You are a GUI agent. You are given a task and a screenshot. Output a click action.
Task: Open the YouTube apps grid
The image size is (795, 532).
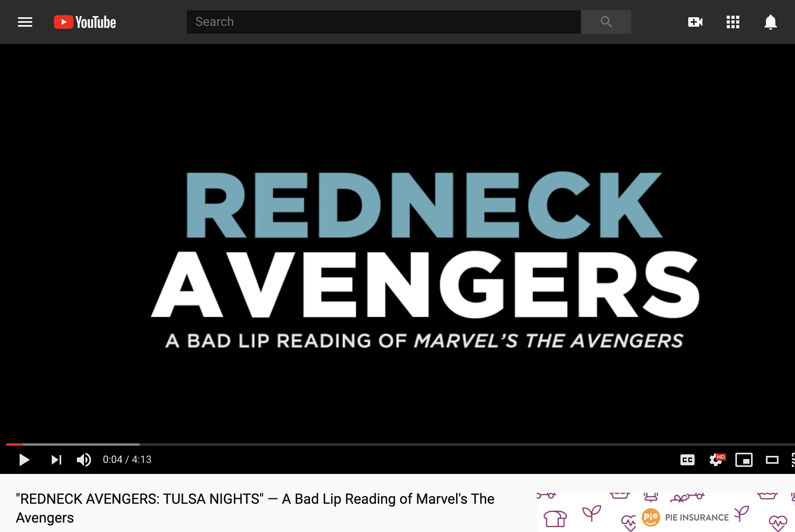tap(733, 22)
